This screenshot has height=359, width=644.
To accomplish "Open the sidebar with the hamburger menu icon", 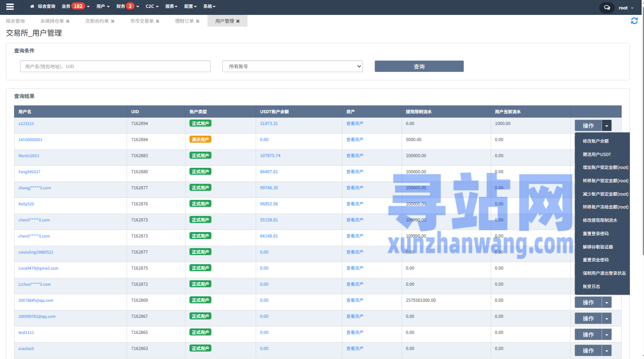I will pyautogui.click(x=10, y=6).
